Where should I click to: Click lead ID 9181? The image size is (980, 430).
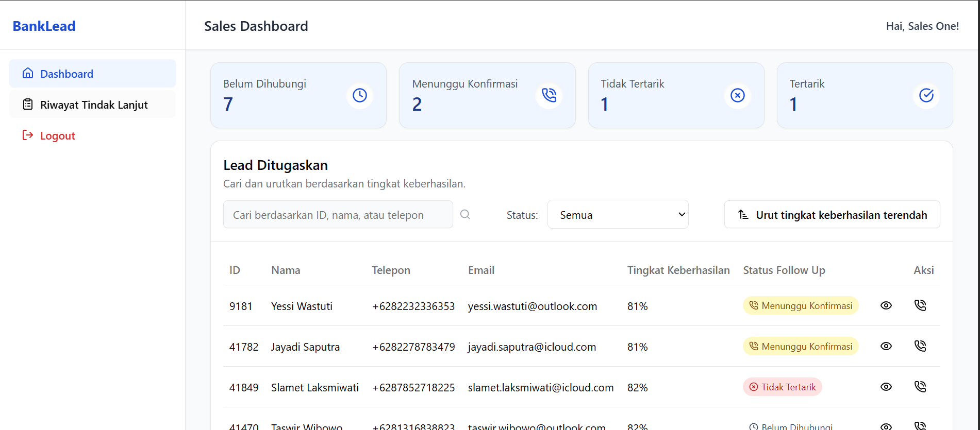[241, 306]
